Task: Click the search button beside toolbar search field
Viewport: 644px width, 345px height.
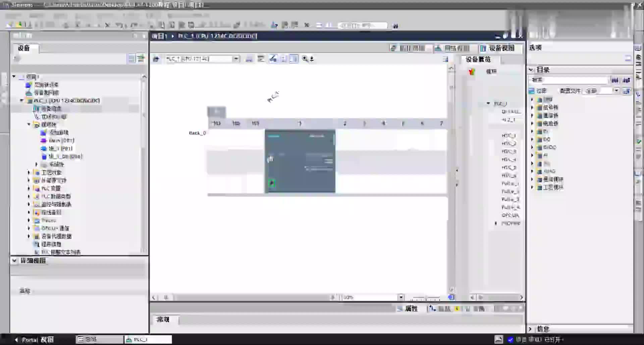Action: (x=395, y=26)
